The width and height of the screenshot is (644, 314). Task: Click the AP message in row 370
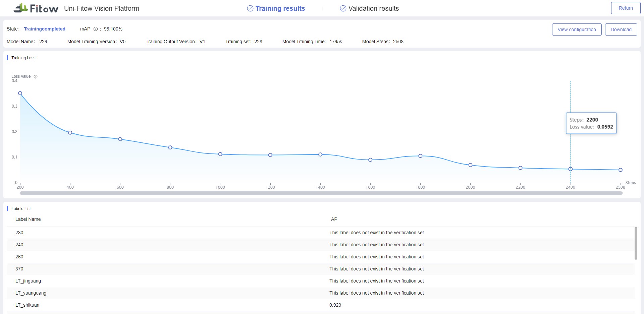click(376, 269)
